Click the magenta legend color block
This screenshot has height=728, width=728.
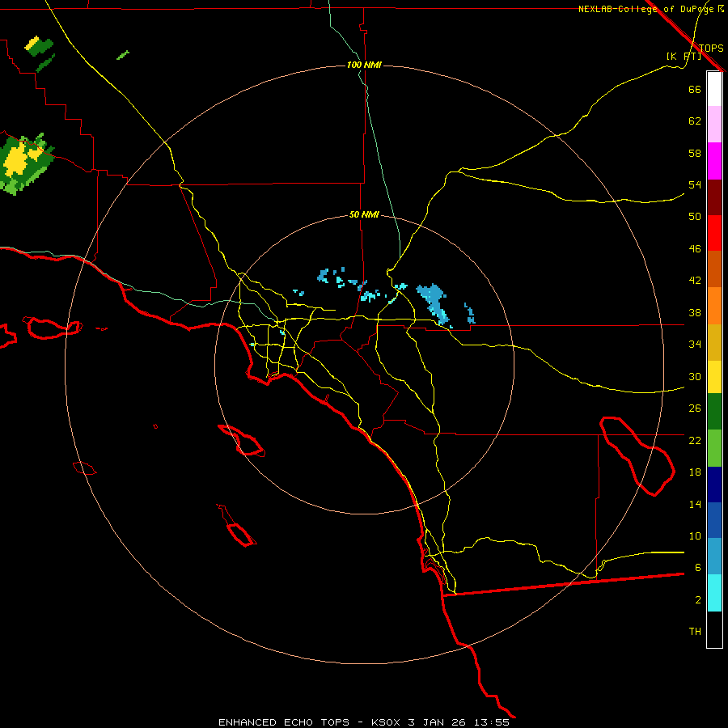click(714, 161)
